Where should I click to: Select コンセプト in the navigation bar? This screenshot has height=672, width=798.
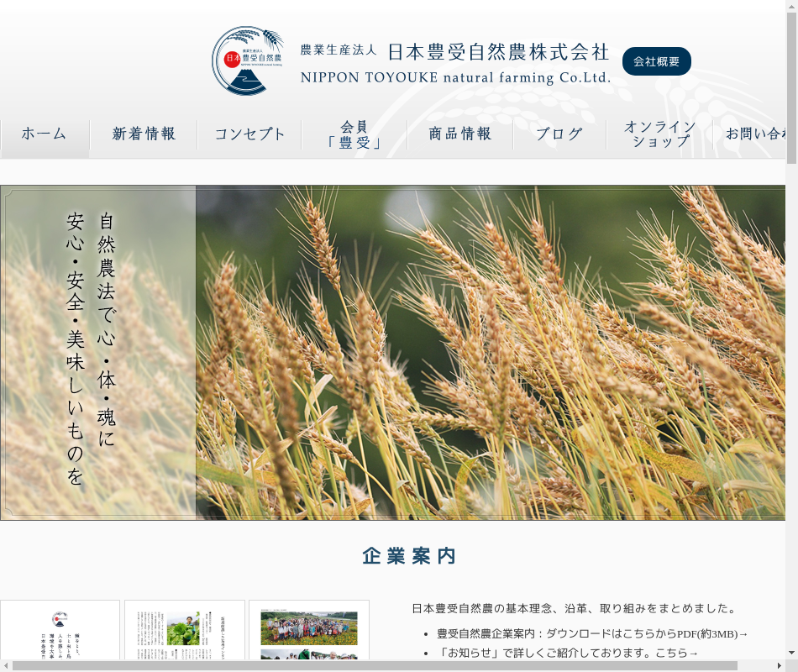point(249,134)
